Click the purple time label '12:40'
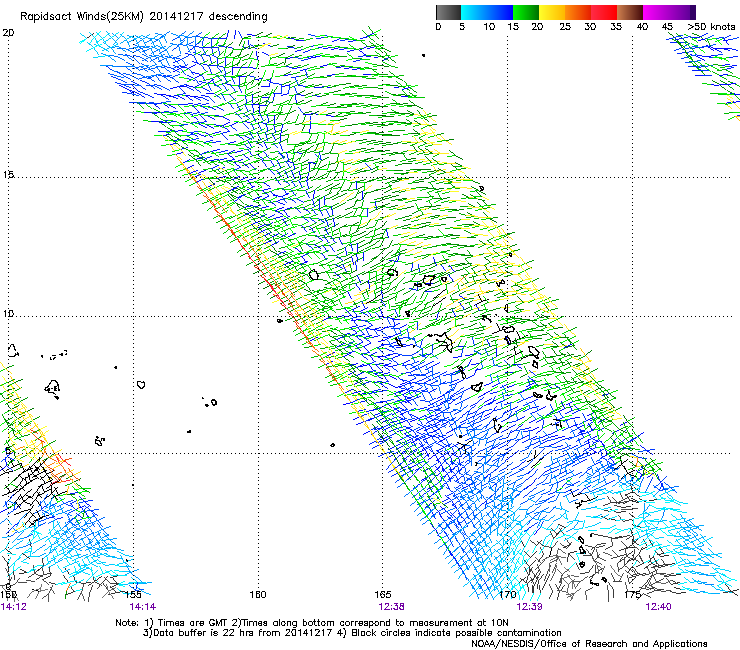The width and height of the screenshot is (740, 650). [x=658, y=607]
